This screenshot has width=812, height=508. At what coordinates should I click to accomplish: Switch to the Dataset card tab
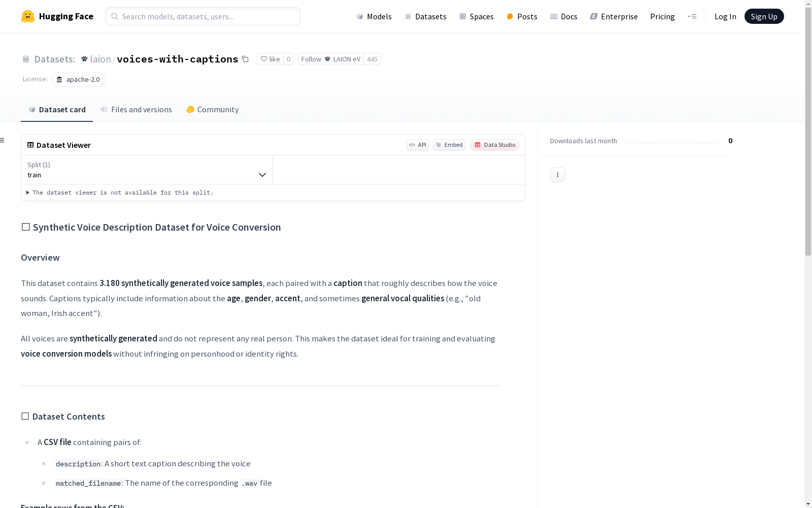(57, 109)
